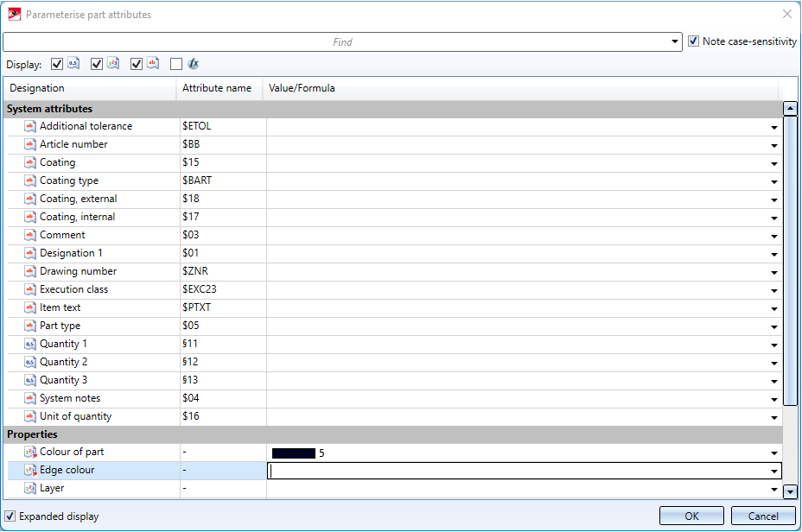802x532 pixels.
Task: Click the Value/Formula column header
Action: 520,88
